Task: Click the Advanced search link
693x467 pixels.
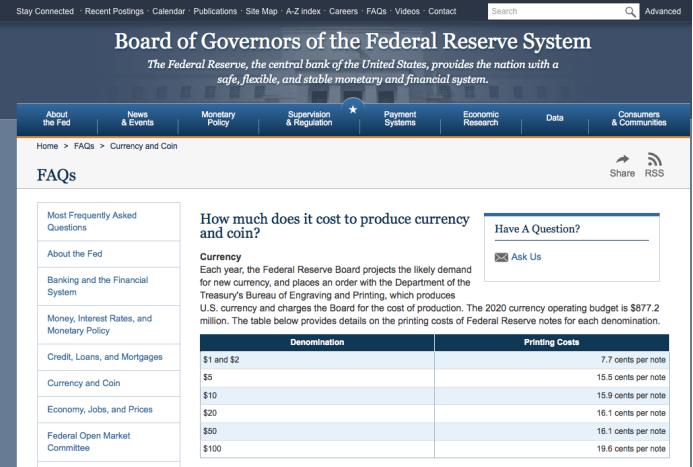Action: tap(663, 11)
